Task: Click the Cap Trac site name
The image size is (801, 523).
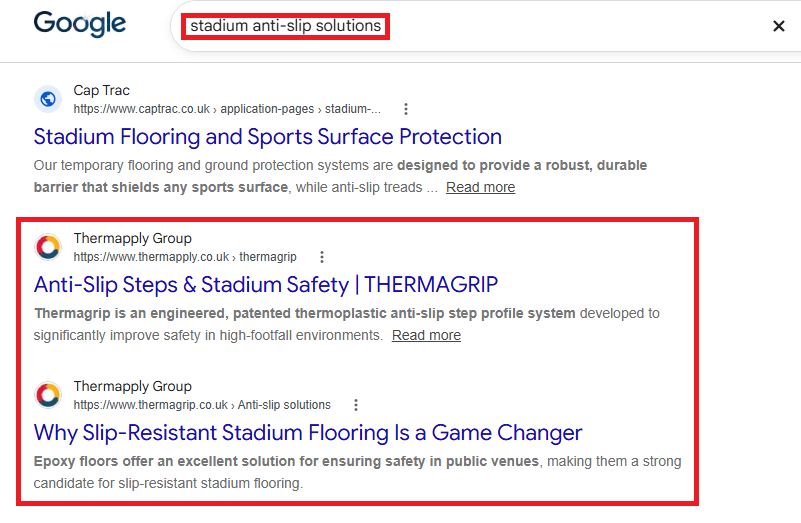Action: (x=102, y=90)
